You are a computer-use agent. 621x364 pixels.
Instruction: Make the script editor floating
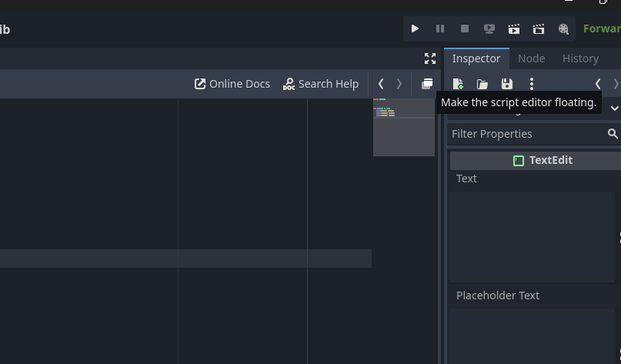[427, 84]
